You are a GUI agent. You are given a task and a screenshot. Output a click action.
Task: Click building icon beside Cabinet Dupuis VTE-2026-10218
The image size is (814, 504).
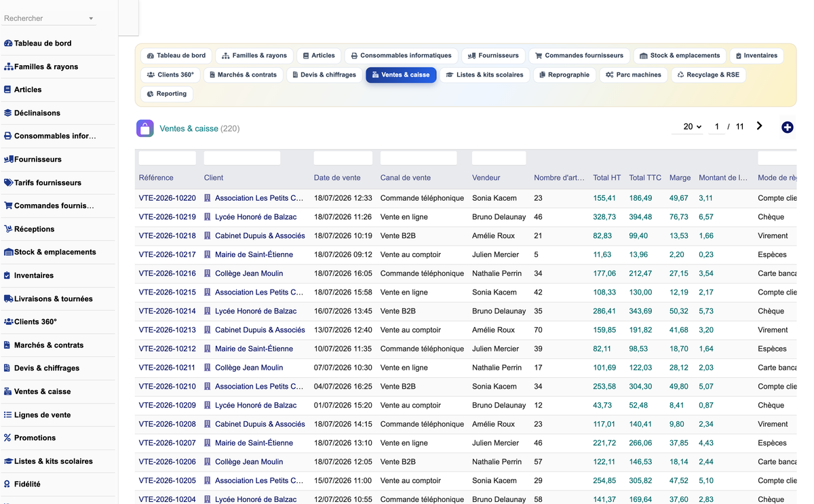pos(208,236)
